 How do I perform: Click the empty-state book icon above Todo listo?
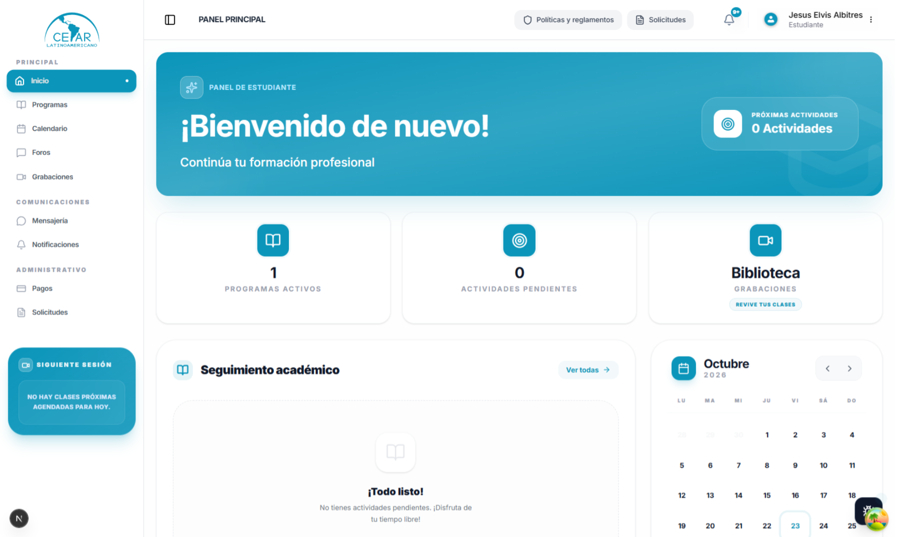coord(395,452)
